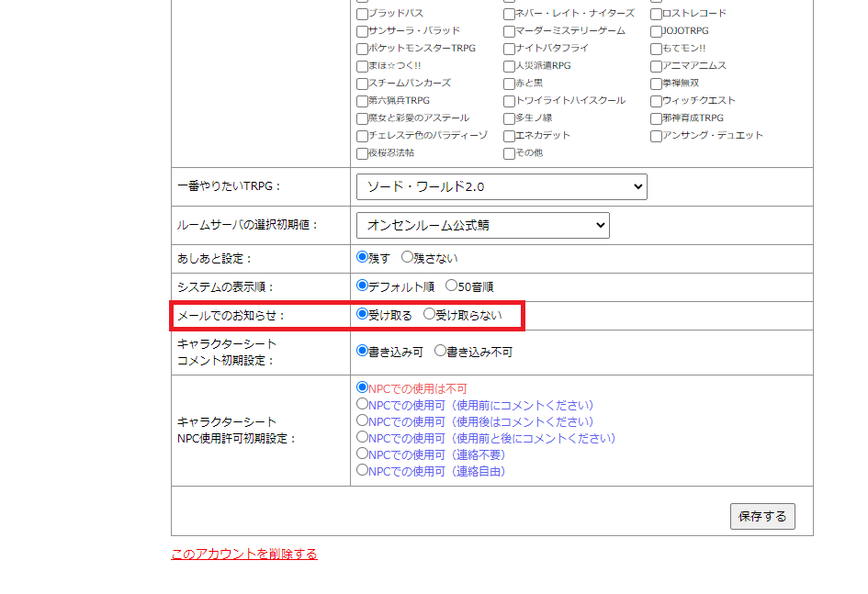Check the 夜桜忍法帖 checkbox

tap(362, 153)
